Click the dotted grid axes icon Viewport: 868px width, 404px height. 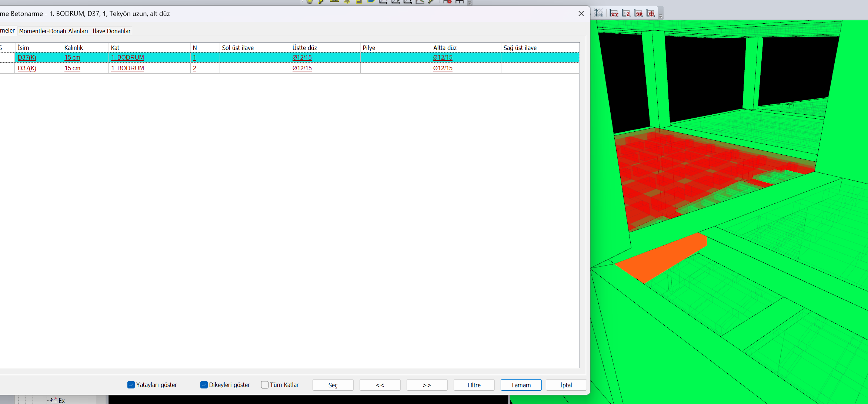(x=599, y=13)
